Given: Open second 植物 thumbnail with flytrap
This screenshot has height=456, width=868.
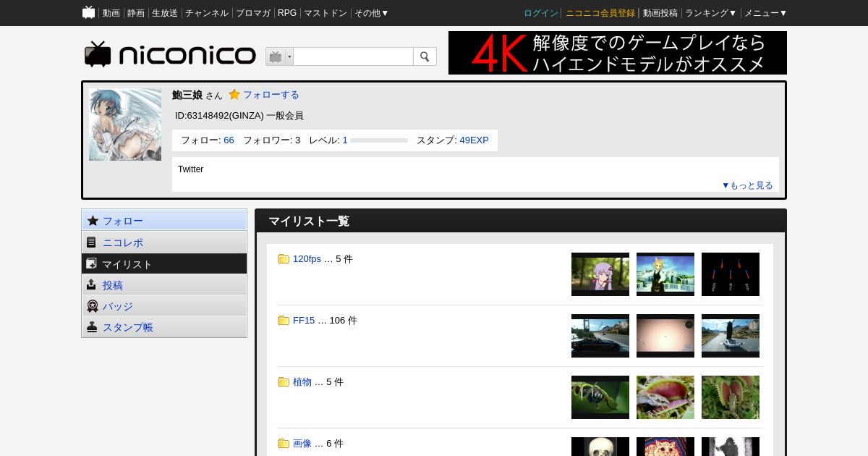Looking at the screenshot, I should click(x=665, y=397).
